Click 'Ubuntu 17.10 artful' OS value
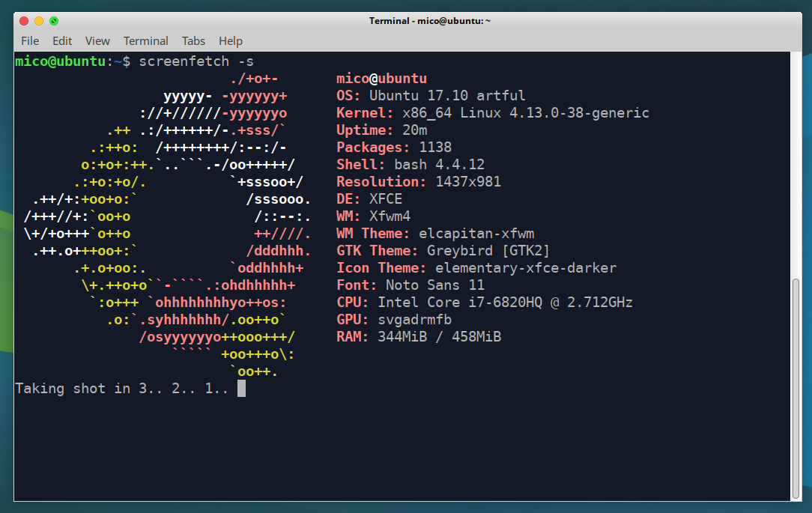812x513 pixels. point(447,96)
